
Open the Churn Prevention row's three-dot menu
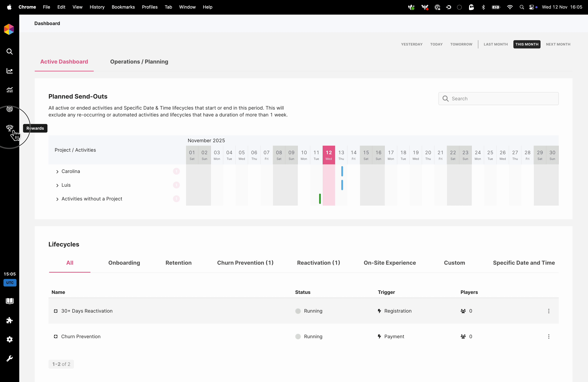pyautogui.click(x=549, y=337)
